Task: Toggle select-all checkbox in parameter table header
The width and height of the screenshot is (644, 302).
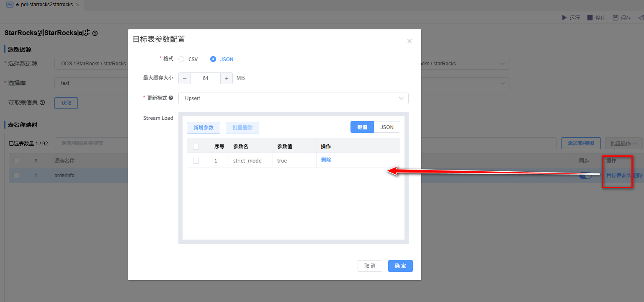Action: [196, 147]
